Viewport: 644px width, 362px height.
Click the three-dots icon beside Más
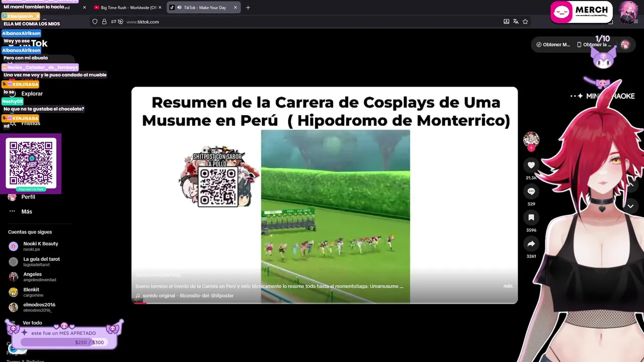point(12,212)
